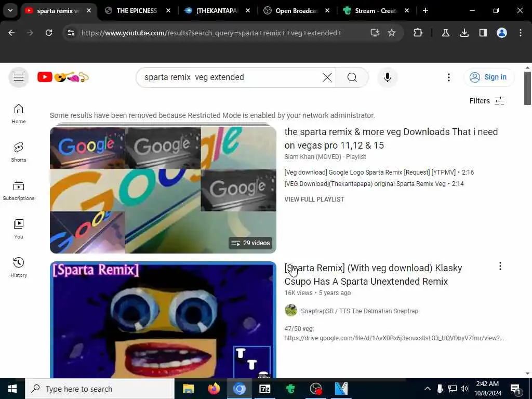Go forward with the browser forward arrow
532x399 pixels.
[x=30, y=33]
